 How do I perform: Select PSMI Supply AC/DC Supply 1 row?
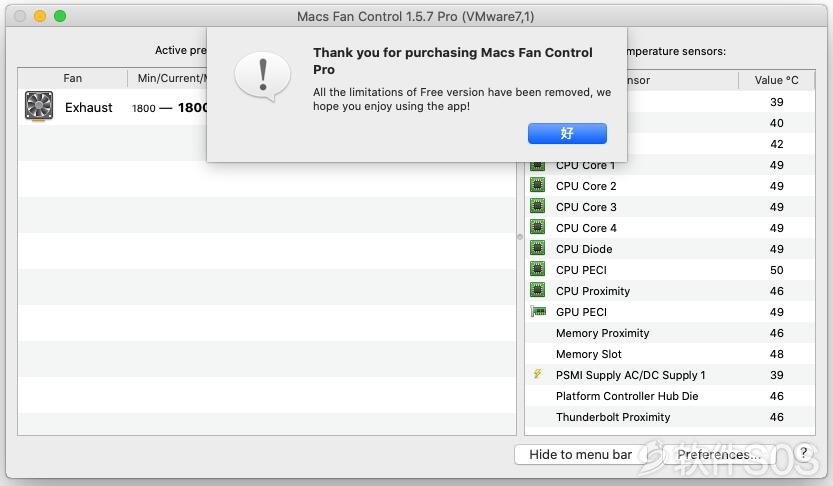670,375
